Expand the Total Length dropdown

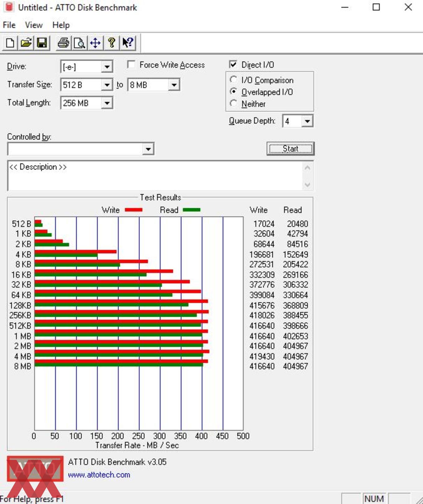(x=107, y=103)
